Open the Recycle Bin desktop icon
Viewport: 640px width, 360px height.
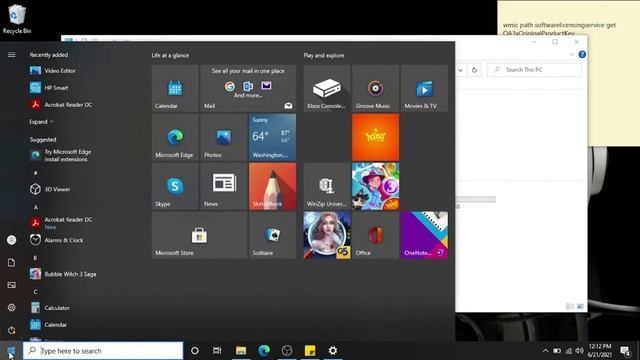coord(17,19)
